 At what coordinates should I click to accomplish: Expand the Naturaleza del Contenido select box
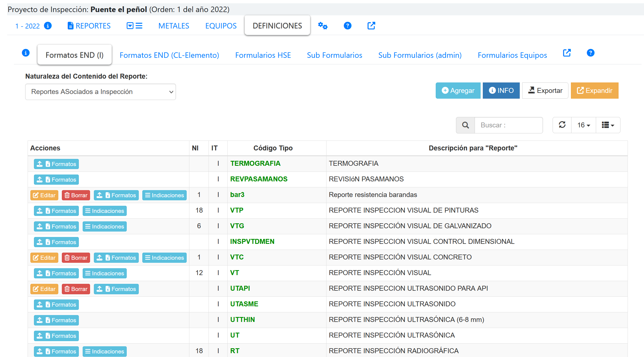100,92
